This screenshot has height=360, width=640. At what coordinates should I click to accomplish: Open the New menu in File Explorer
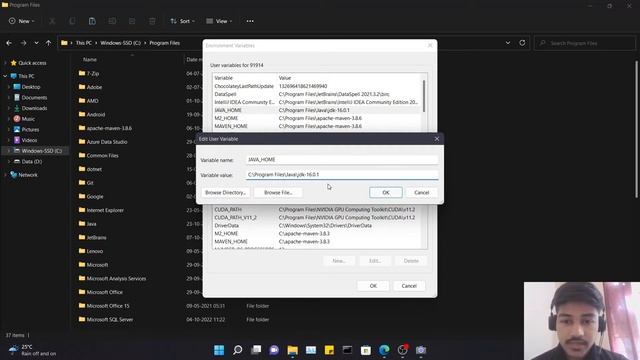click(22, 21)
